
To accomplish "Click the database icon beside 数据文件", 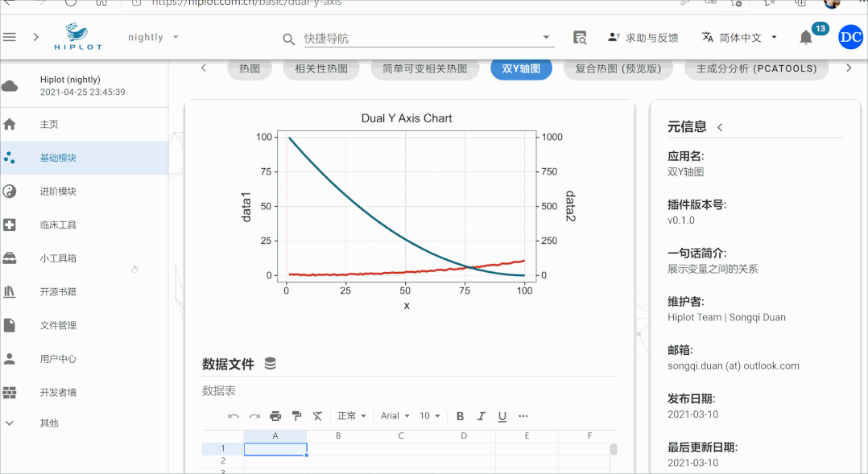I will 271,364.
